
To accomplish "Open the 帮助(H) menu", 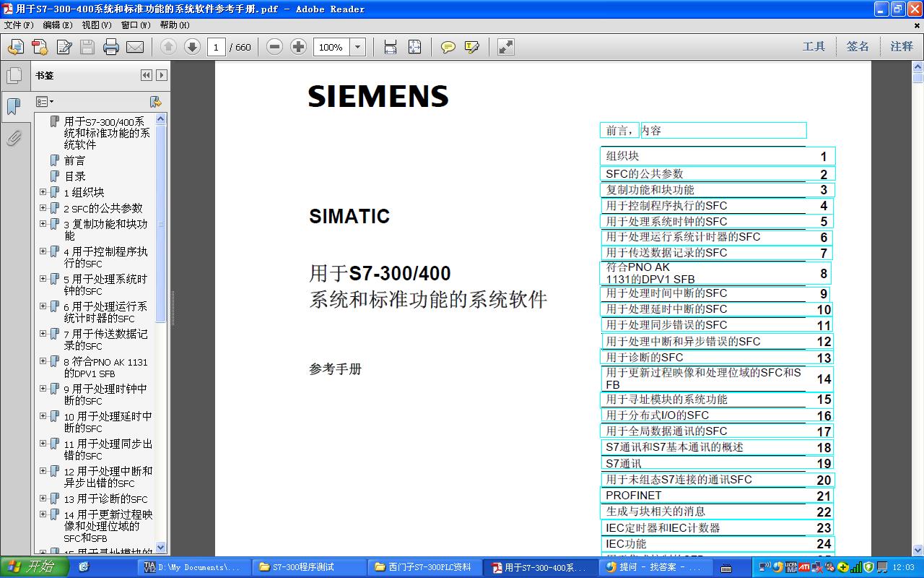I will [x=175, y=25].
